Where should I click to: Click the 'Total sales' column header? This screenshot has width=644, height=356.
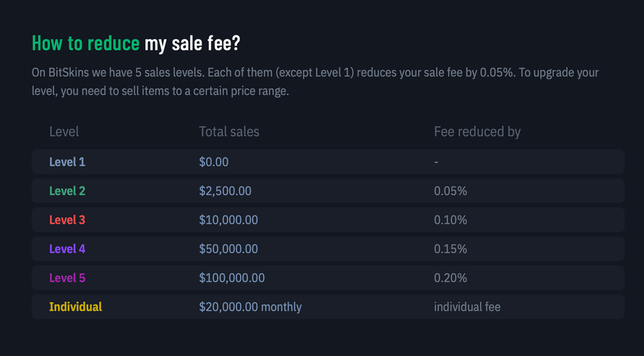(229, 132)
